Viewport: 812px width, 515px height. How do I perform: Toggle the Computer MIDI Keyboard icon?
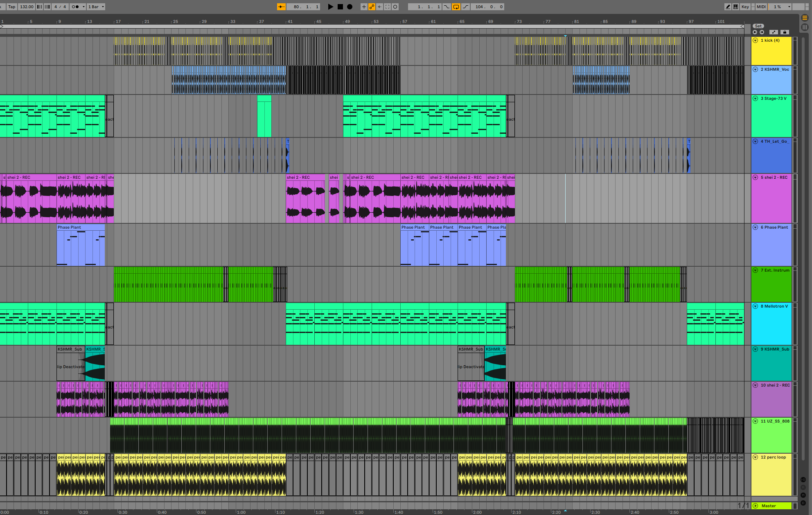pos(736,7)
